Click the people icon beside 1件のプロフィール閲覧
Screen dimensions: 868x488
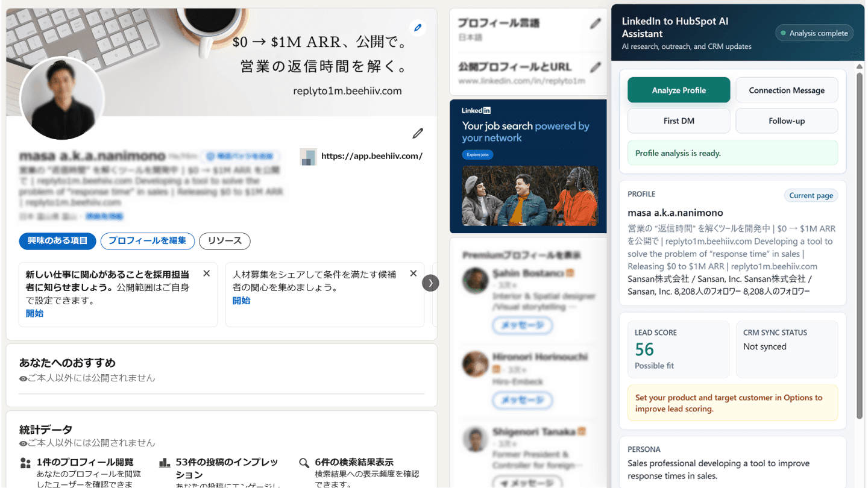coord(25,463)
